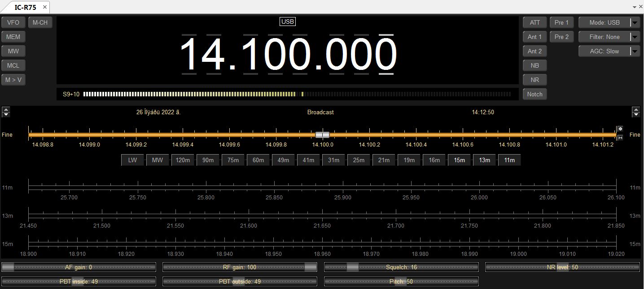Click the 14:12:50 clock text
The image size is (644, 289).
[483, 112]
